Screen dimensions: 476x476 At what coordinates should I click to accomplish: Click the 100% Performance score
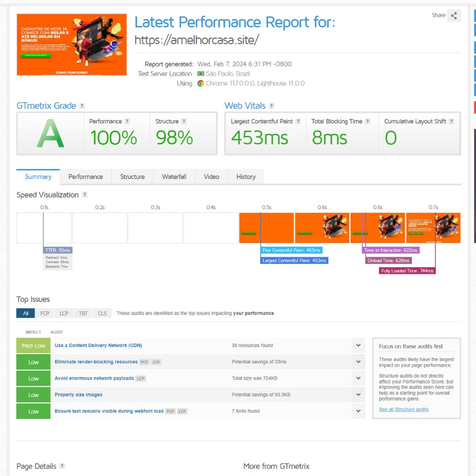(x=114, y=138)
